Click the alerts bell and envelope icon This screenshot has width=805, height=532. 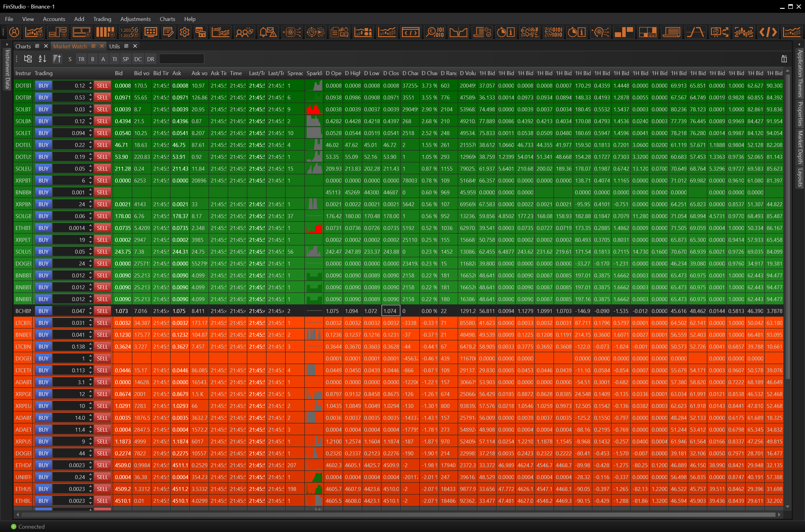268,32
